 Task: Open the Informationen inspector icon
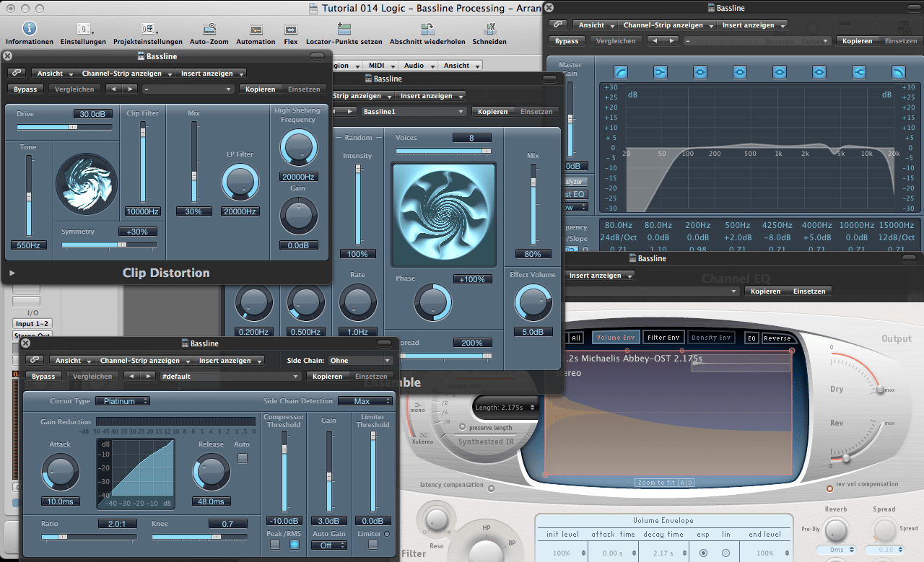(x=29, y=29)
